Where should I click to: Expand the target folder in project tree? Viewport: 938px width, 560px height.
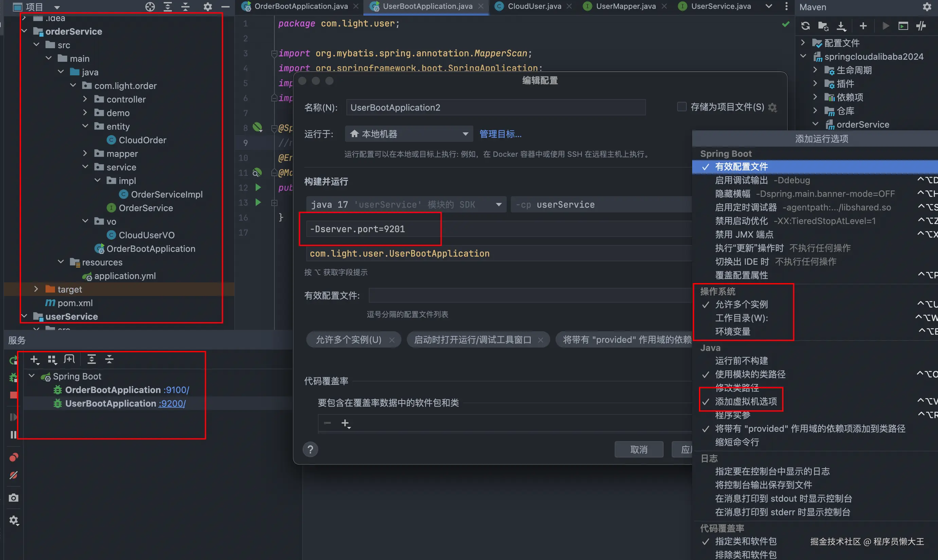pyautogui.click(x=36, y=289)
